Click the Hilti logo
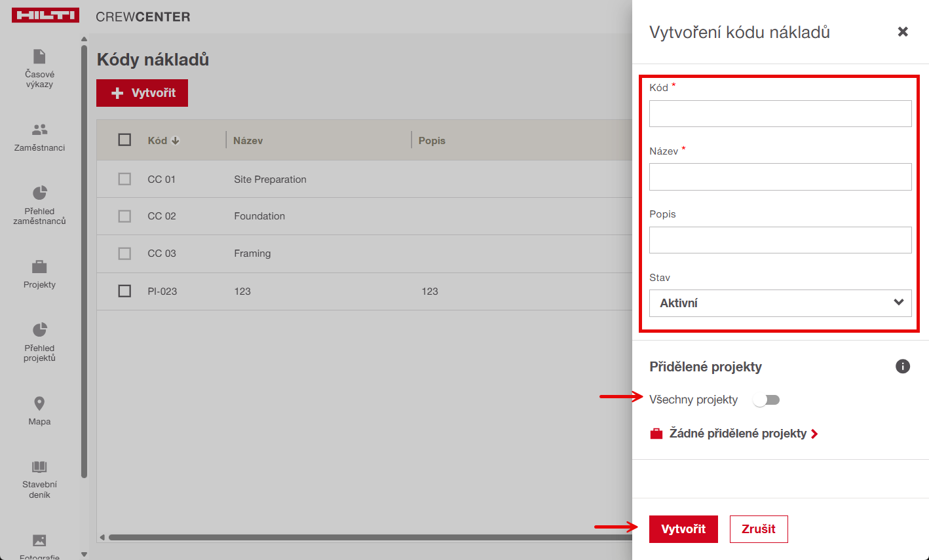This screenshot has height=560, width=929. 45,16
